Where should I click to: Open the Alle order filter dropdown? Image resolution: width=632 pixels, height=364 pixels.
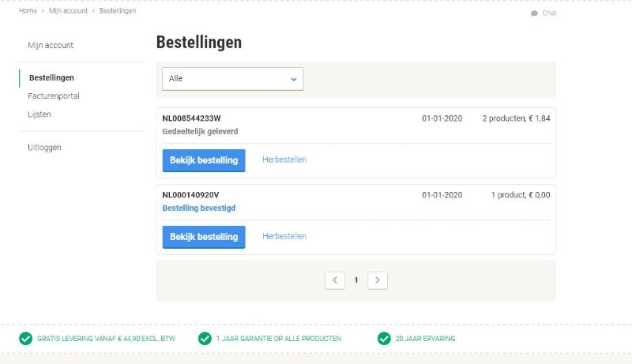tap(232, 79)
